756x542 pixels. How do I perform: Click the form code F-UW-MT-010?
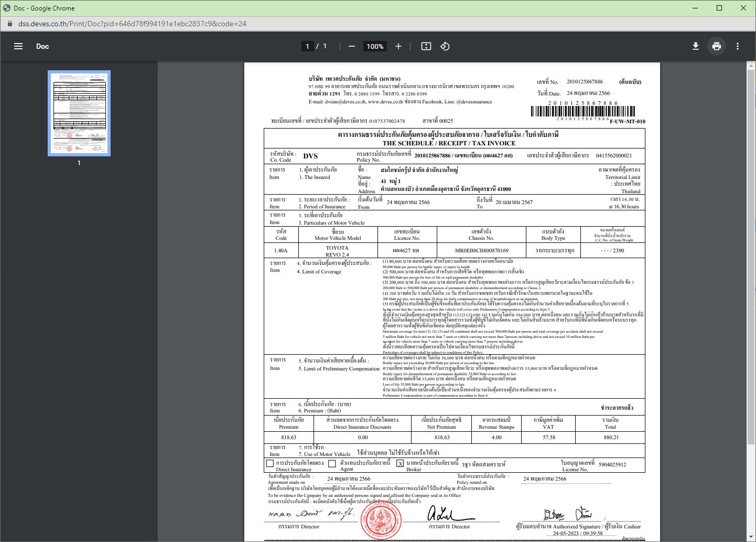click(627, 121)
